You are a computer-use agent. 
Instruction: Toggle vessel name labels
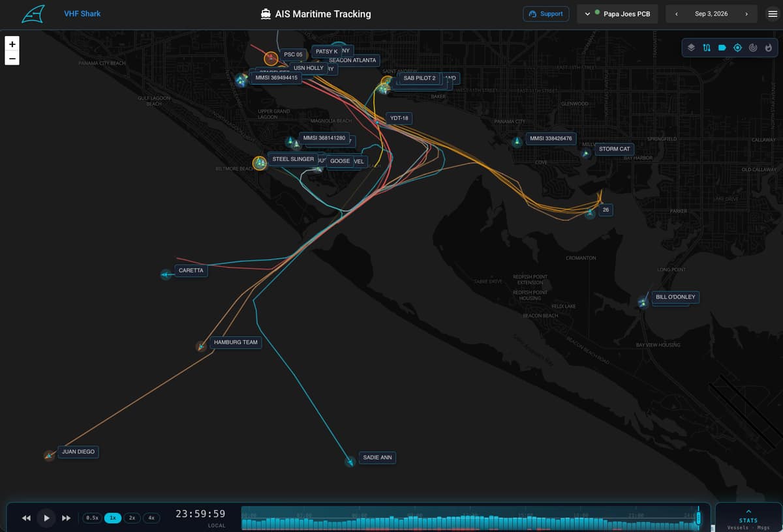click(722, 48)
